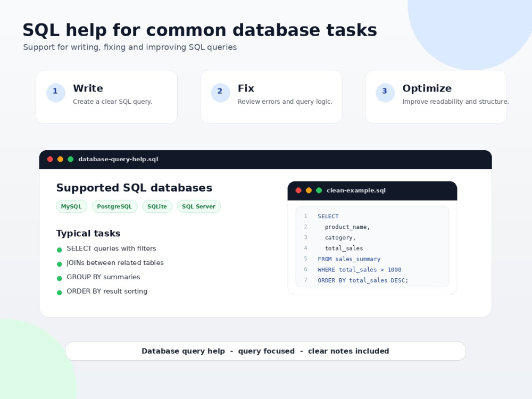Click the main title 'SQL help for common database tasks'
Image resolution: width=532 pixels, height=399 pixels.
pos(200,30)
